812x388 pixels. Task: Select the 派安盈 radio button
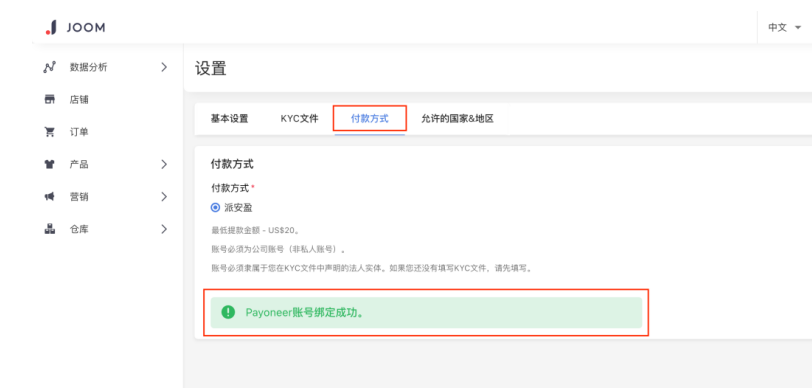[215, 208]
